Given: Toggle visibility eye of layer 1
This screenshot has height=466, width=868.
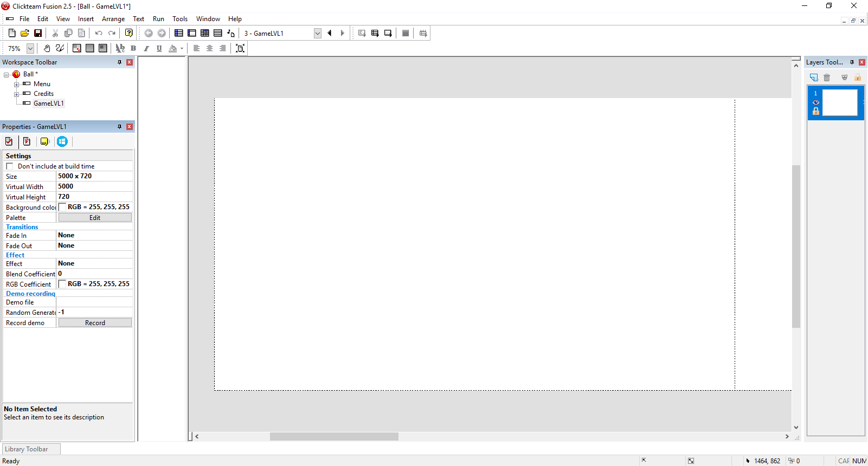Looking at the screenshot, I should coord(816,102).
